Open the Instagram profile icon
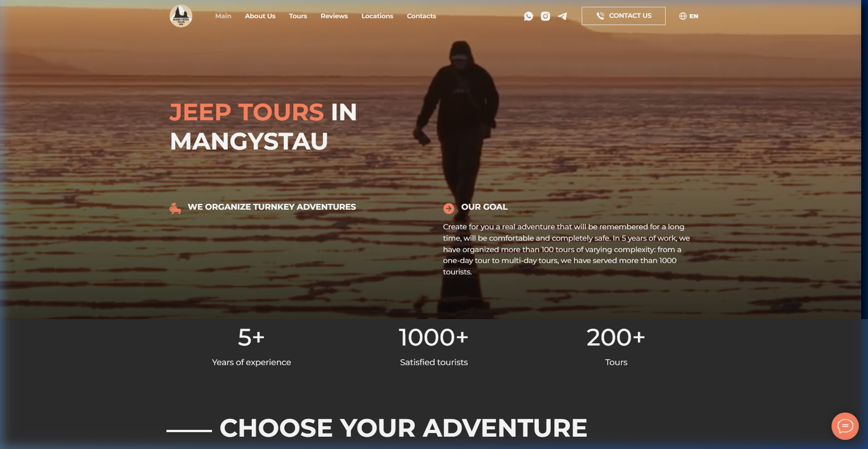This screenshot has width=868, height=449. click(x=545, y=16)
